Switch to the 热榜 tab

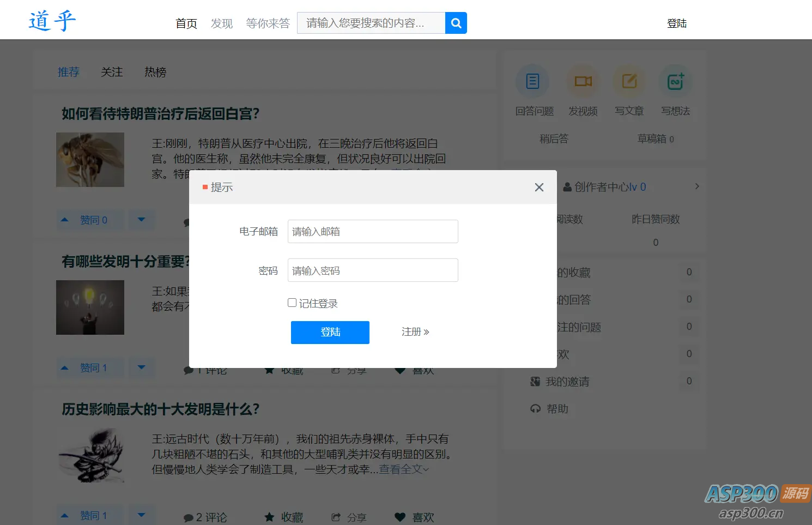tap(155, 72)
